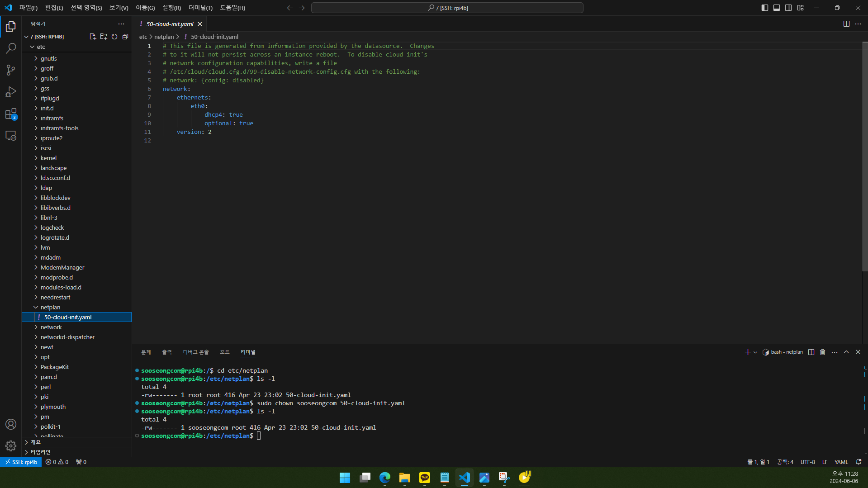
Task: Collapse all folders in explorer
Action: click(125, 37)
